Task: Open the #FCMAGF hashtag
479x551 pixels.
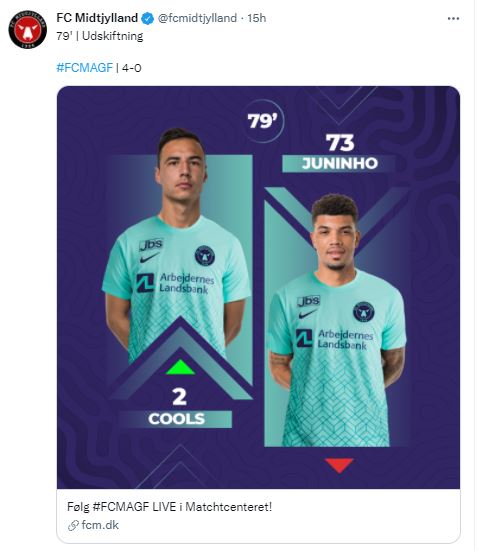Action: click(85, 67)
